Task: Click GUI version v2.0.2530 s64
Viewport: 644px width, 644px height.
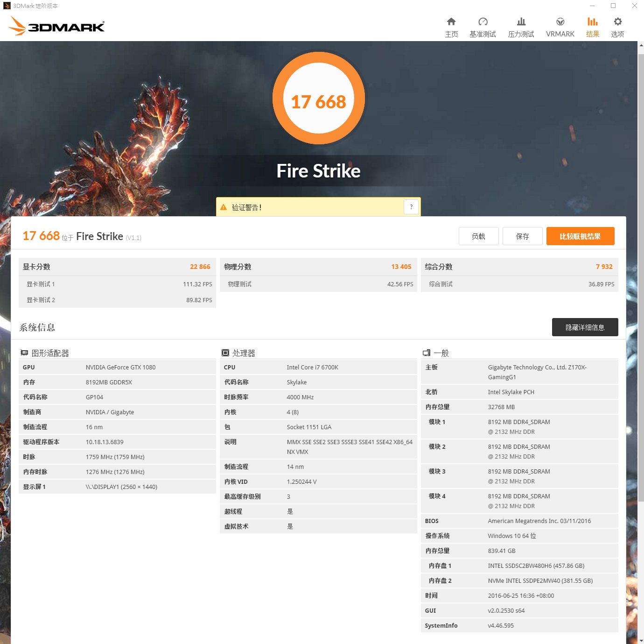Action: tap(506, 610)
